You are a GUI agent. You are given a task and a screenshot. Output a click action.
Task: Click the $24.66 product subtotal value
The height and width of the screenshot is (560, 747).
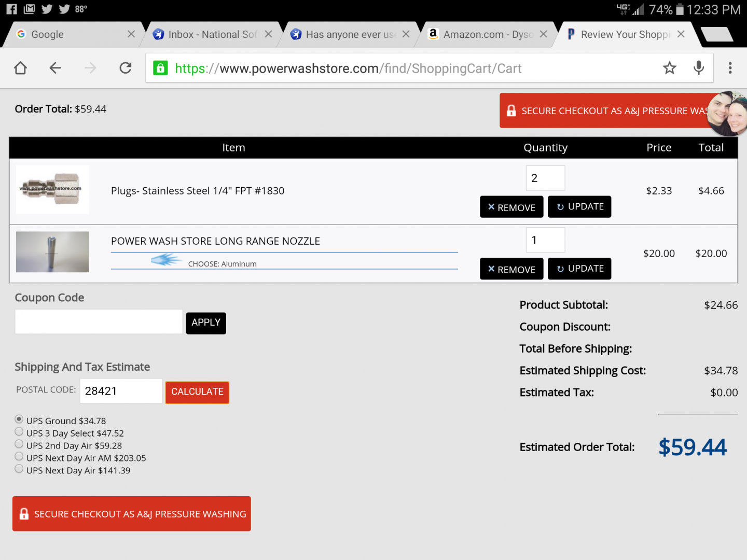pyautogui.click(x=721, y=305)
